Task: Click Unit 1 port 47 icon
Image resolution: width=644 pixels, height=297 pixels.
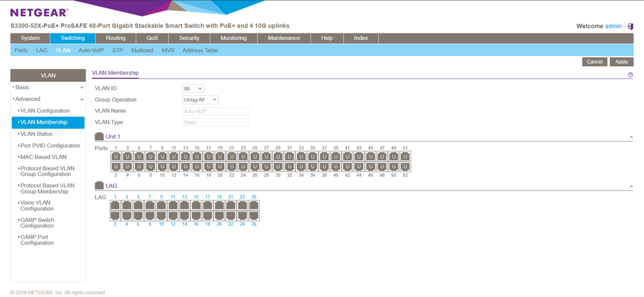Action: click(383, 157)
